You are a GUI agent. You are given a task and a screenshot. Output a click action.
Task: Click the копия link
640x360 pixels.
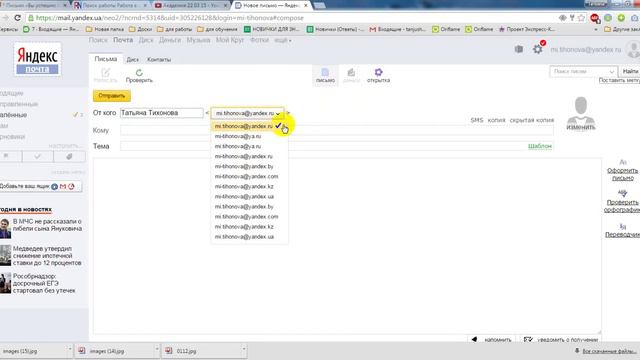tap(496, 120)
